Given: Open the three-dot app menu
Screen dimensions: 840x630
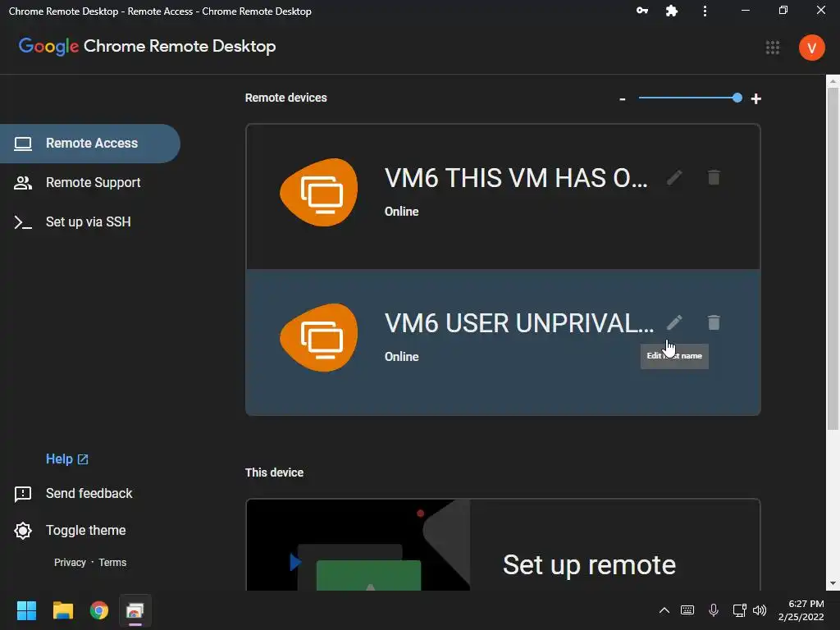Looking at the screenshot, I should tap(705, 11).
